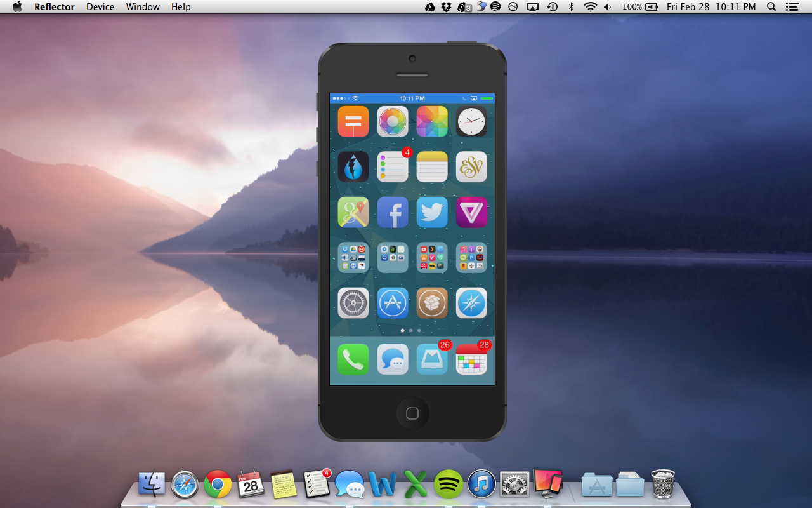
Task: Open the Safari app on the iPhone
Action: [x=471, y=303]
